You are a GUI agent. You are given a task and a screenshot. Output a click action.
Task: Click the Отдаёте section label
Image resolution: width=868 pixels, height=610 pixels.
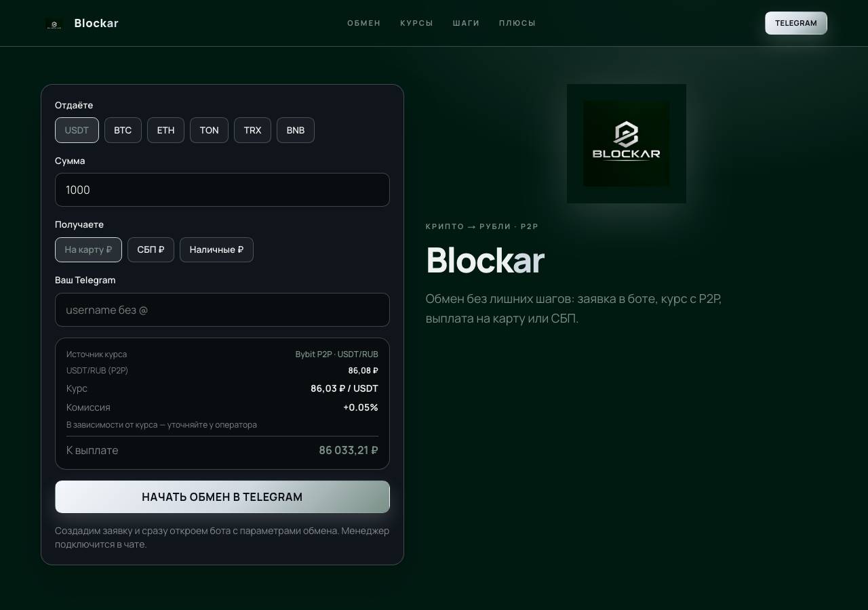click(74, 105)
